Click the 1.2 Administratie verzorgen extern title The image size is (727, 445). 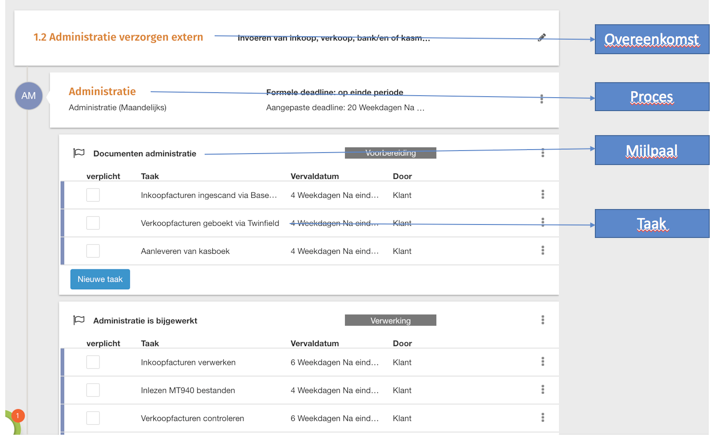pos(118,37)
